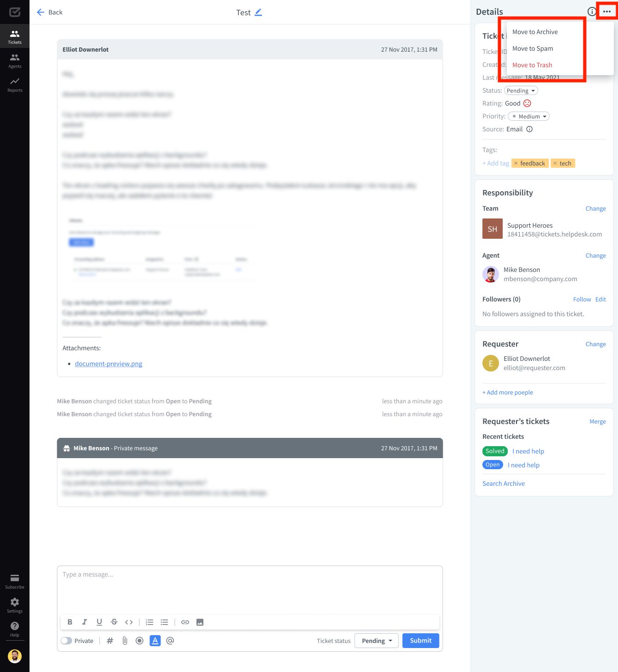
Task: Click the HelpDesk logo icon
Action: click(15, 12)
